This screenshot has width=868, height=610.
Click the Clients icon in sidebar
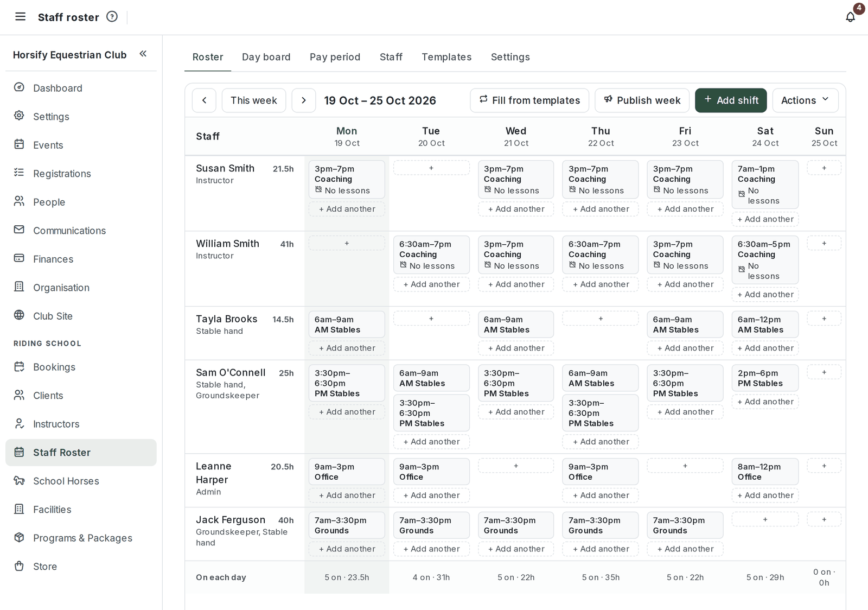19,395
